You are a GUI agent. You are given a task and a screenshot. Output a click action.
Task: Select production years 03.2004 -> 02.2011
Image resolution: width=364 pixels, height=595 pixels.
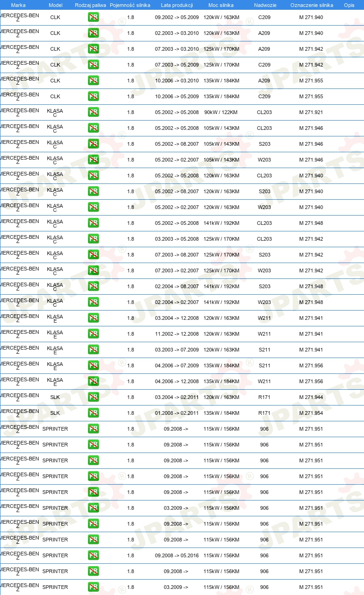[x=177, y=397]
